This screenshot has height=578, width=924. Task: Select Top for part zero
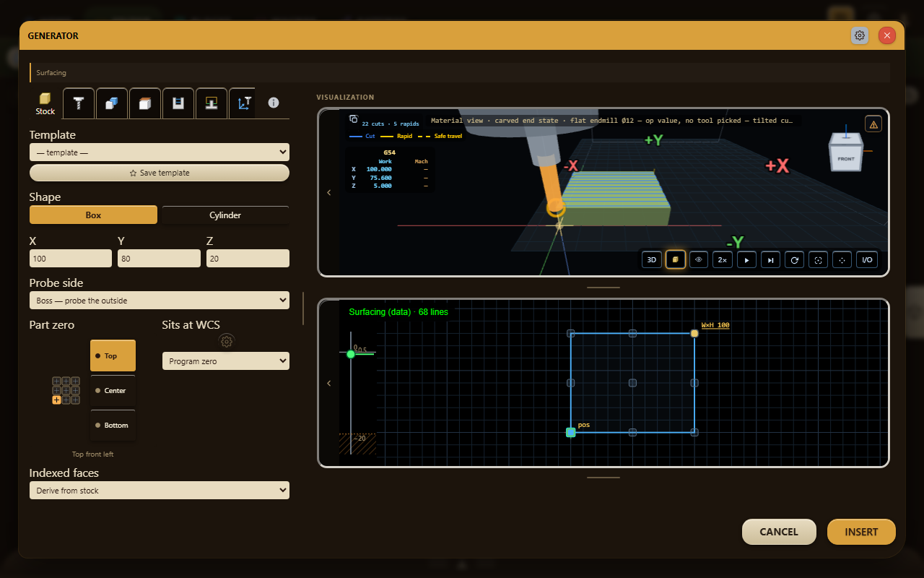click(x=113, y=355)
